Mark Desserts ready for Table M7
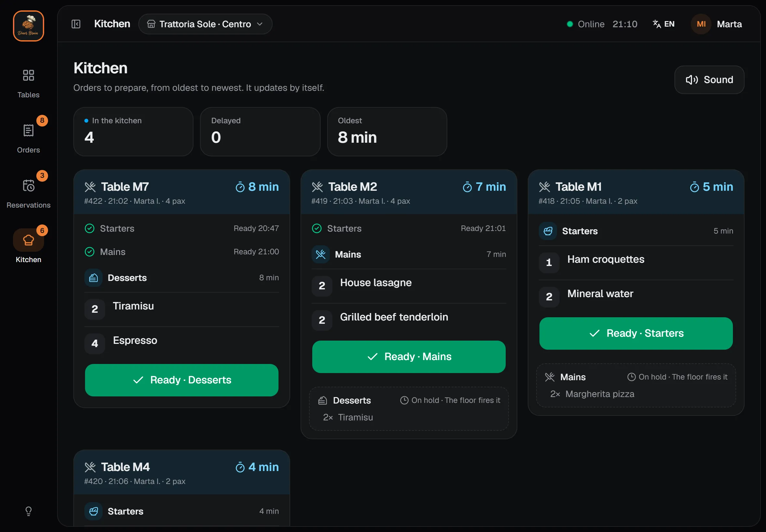The height and width of the screenshot is (532, 766). 181,380
